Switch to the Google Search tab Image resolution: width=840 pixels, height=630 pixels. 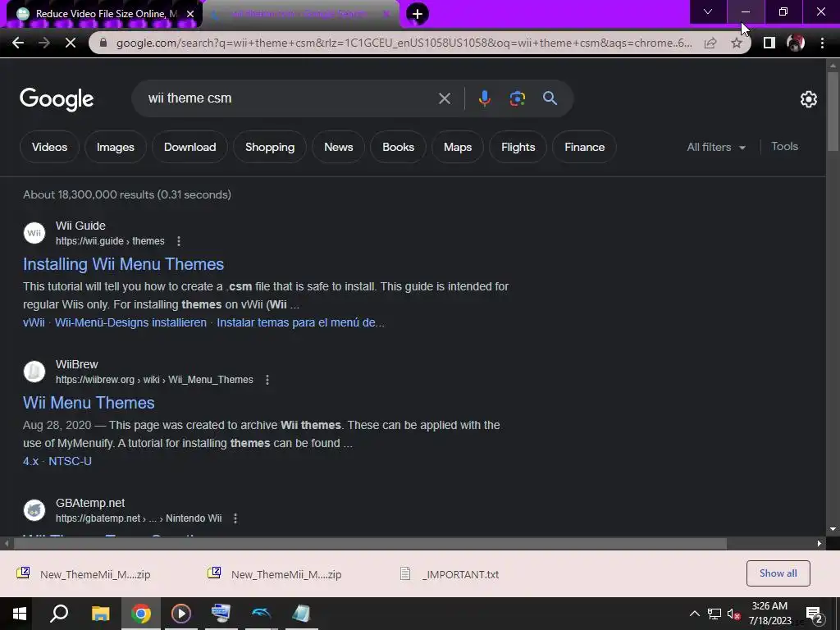pos(300,14)
